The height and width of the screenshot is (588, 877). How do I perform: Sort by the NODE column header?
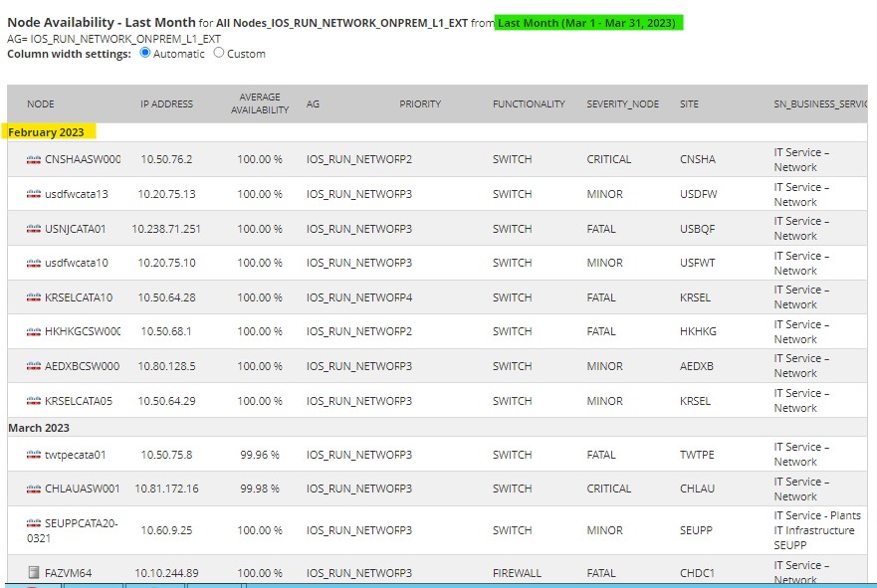(41, 103)
